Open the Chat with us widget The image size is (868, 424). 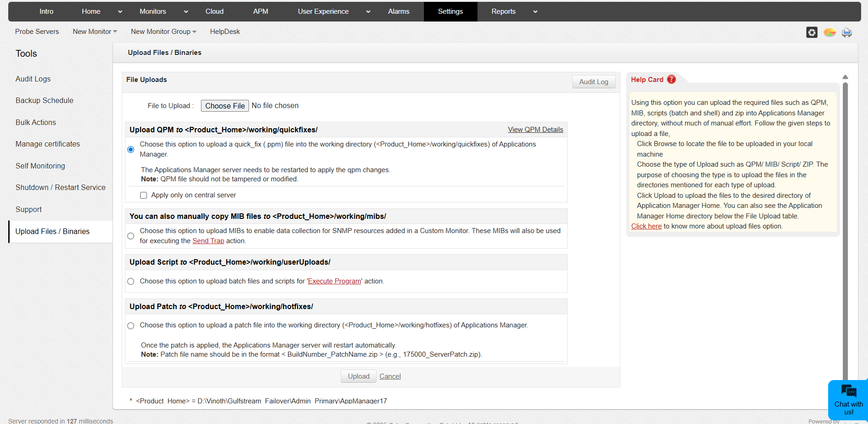[x=848, y=400]
